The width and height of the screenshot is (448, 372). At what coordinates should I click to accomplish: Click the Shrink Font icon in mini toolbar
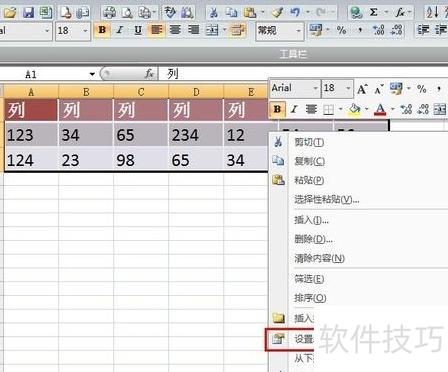[x=379, y=89]
